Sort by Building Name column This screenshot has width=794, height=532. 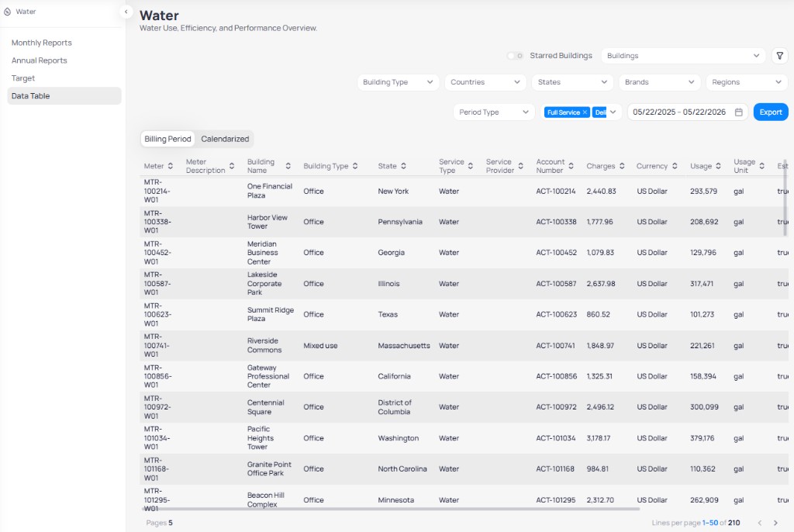tap(288, 166)
